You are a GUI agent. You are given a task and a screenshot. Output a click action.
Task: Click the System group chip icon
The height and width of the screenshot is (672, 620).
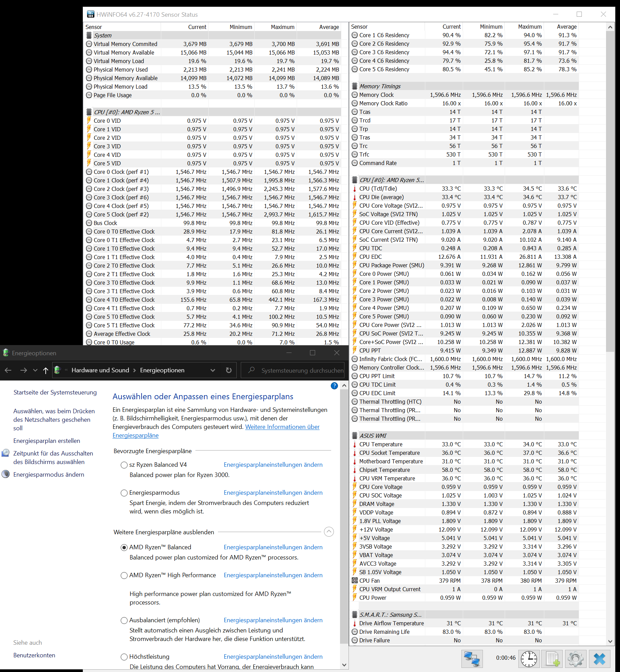[x=89, y=35]
